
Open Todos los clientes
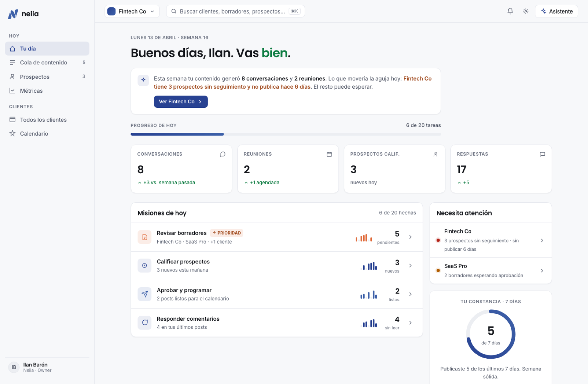47,120
